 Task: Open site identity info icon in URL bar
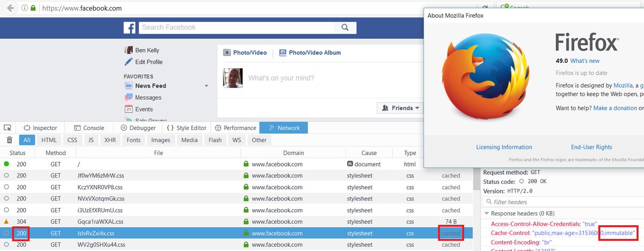[24, 8]
